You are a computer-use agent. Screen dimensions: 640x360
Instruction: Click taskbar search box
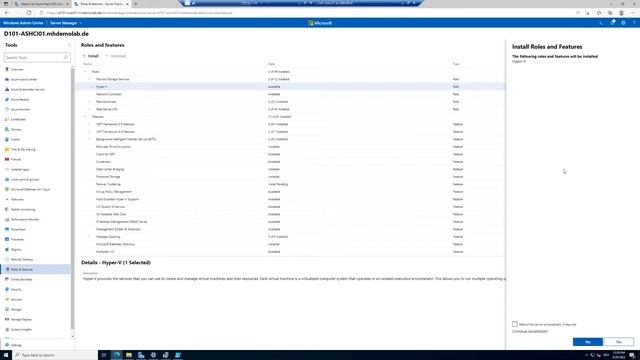tap(55, 355)
